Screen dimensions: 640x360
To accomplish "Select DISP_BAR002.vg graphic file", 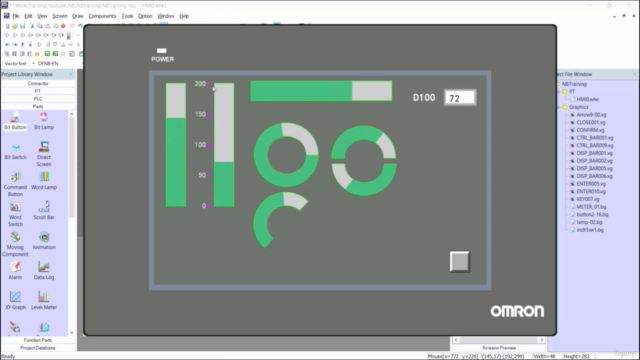I will pos(594,161).
